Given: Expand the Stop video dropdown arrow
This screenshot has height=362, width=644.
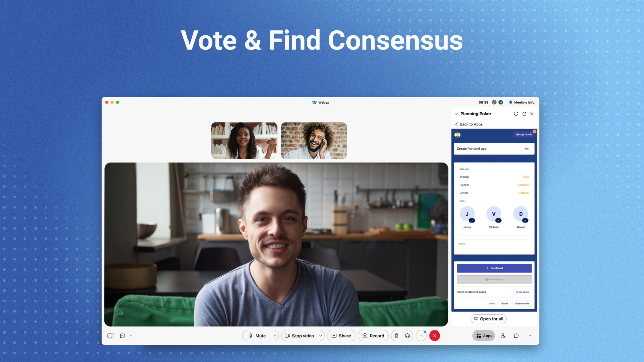Looking at the screenshot, I should 321,336.
